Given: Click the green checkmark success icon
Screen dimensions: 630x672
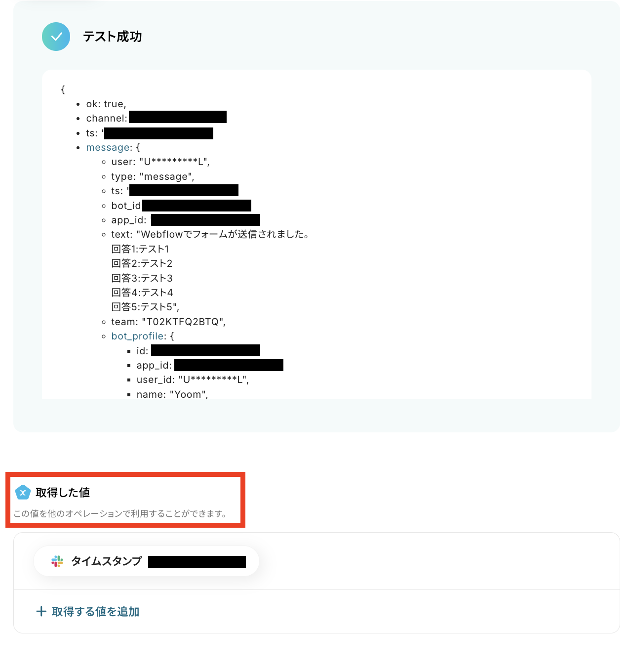Looking at the screenshot, I should point(56,37).
